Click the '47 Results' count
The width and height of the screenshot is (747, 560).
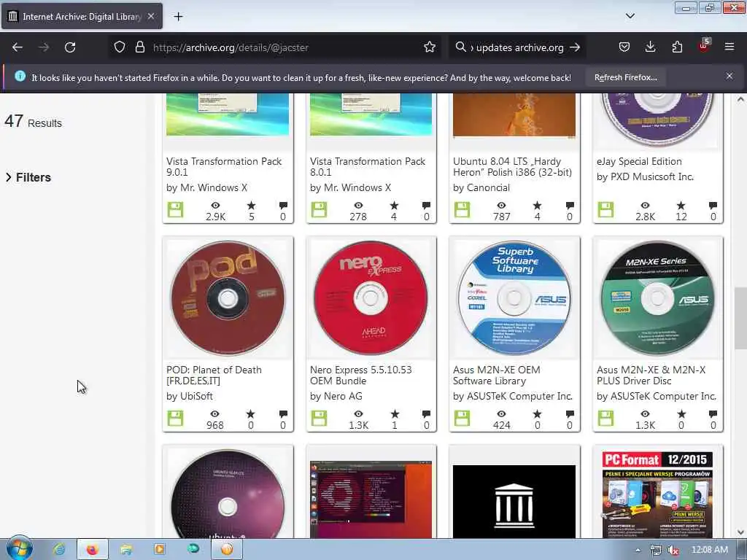(x=33, y=122)
